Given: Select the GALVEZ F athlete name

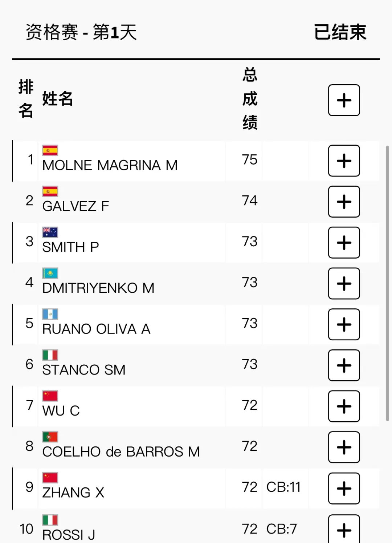Looking at the screenshot, I should click(75, 206).
